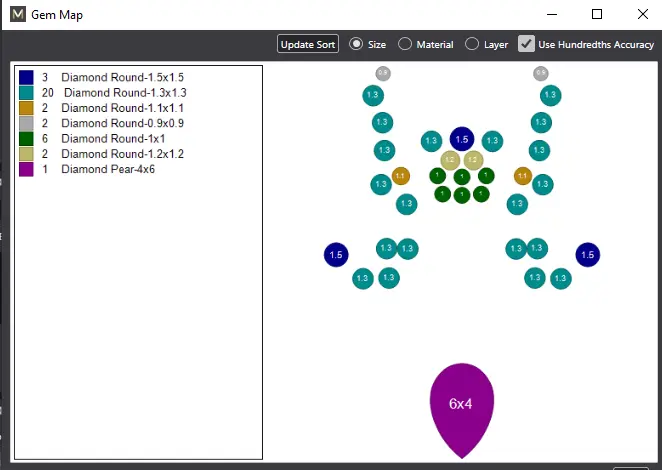This screenshot has width=662, height=470.
Task: Switch sorting to the Layer option
Action: [472, 44]
